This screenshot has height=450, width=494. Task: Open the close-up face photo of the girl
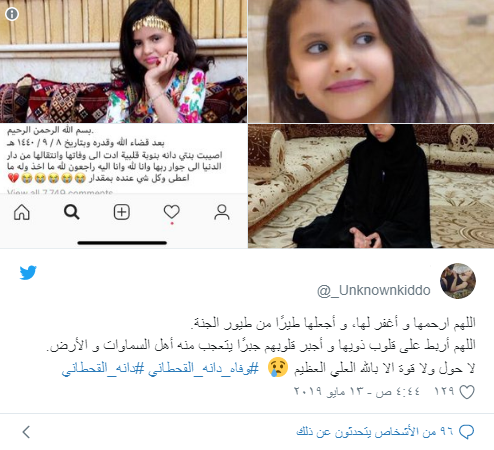pos(371,61)
